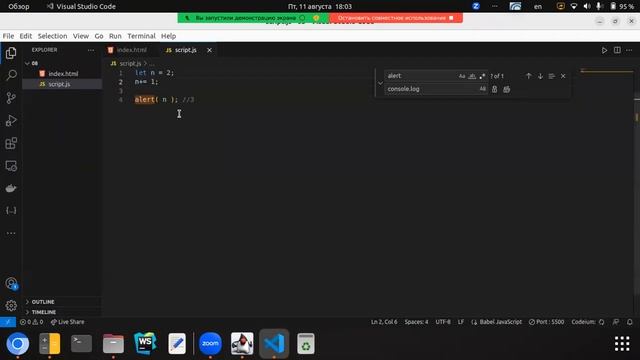Viewport: 640px width, 360px height.
Task: Open editor More Actions ellipsis
Action: pos(629,50)
